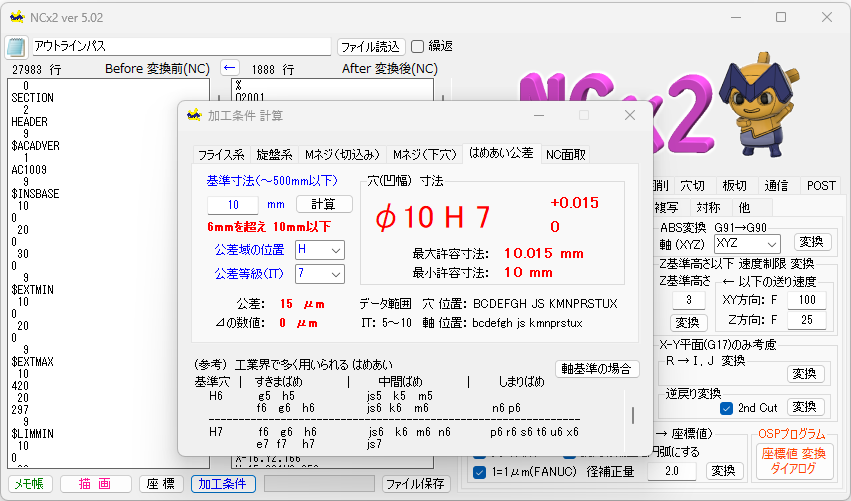Click the left arrow transfer button
The width and height of the screenshot is (851, 501).
click(x=231, y=69)
